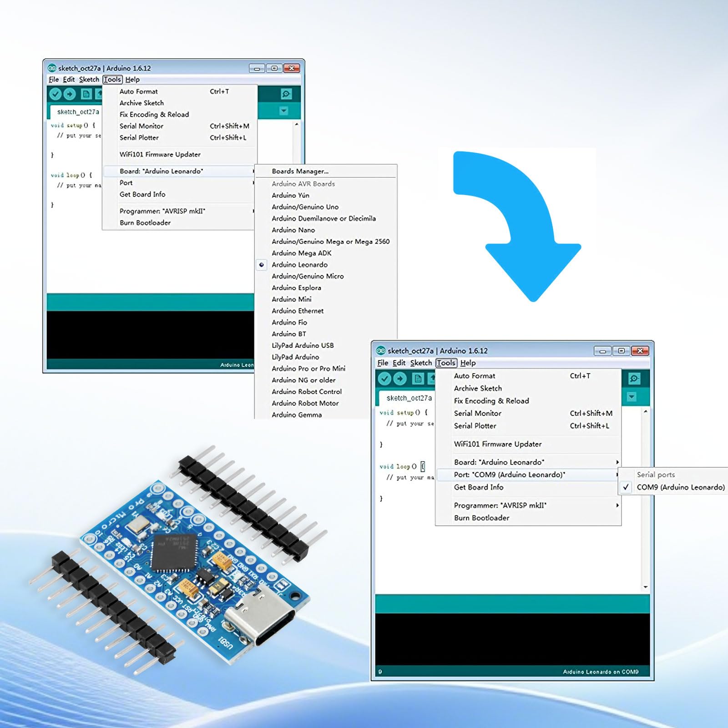Viewport: 728px width, 728px height.
Task: Select Burn Bootloader in bottom-right menu
Action: (x=528, y=518)
